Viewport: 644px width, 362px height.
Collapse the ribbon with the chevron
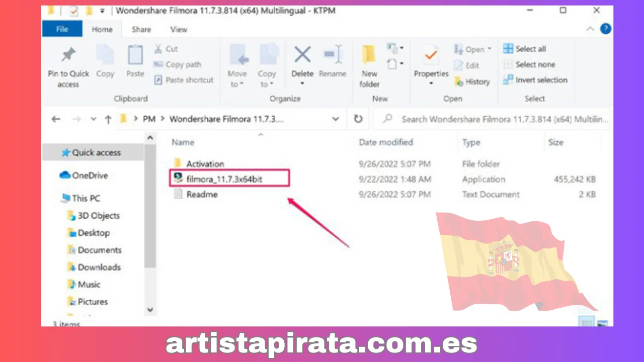[590, 29]
